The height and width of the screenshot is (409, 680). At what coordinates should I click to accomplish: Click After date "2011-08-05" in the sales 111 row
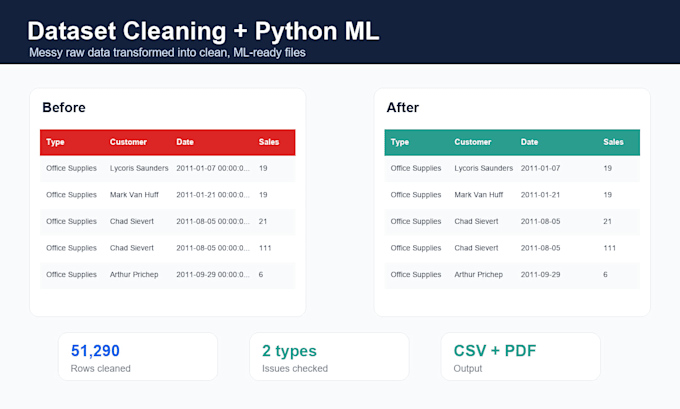(x=540, y=248)
